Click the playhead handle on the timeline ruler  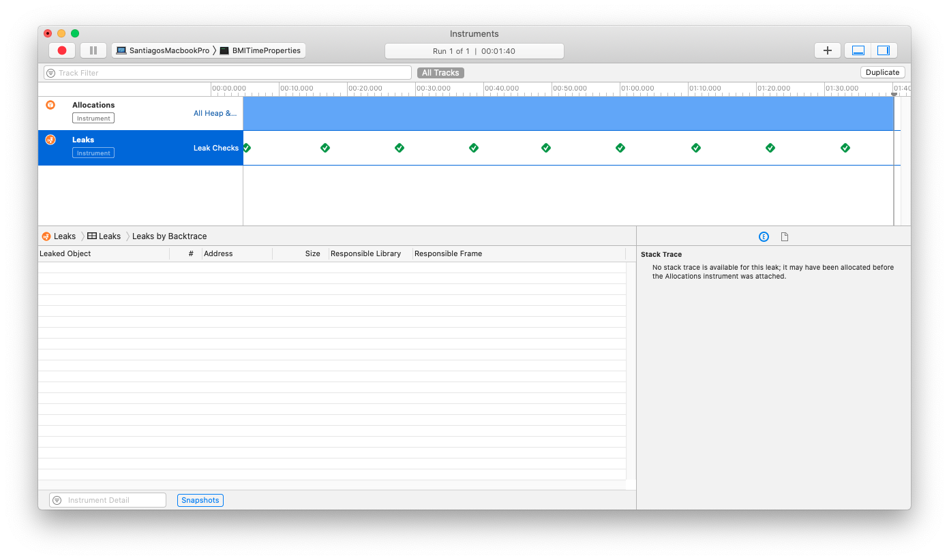894,94
